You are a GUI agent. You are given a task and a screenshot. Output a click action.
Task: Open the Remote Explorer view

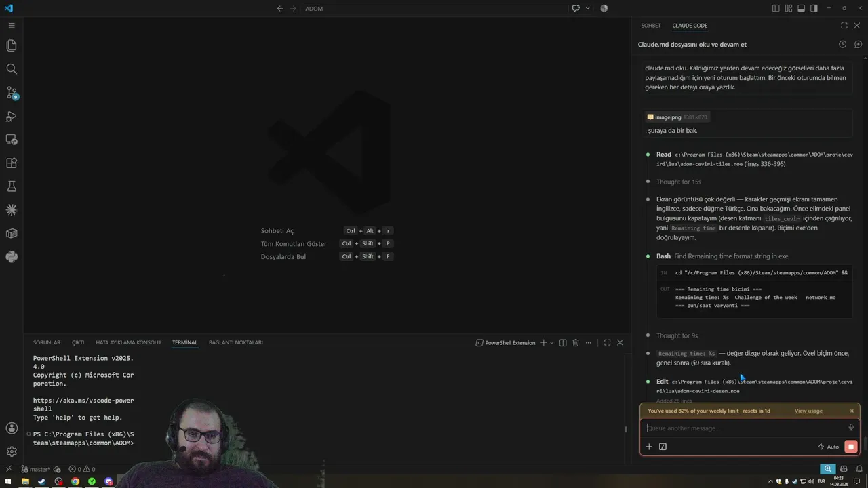click(12, 140)
